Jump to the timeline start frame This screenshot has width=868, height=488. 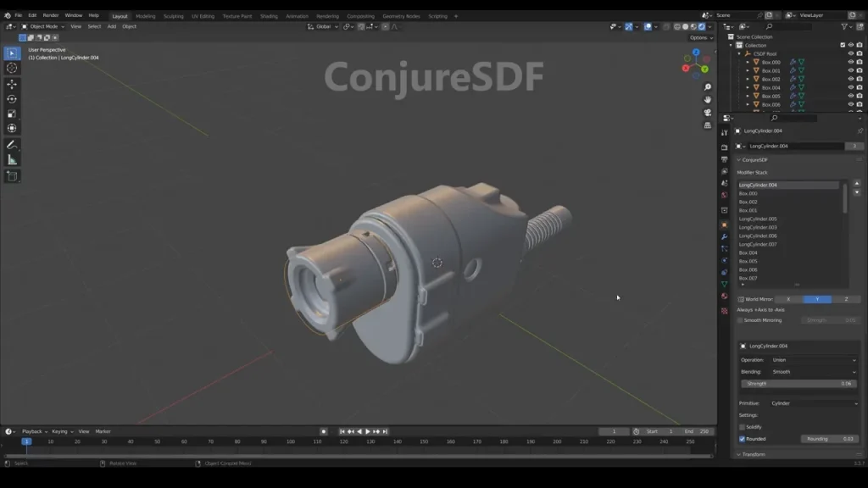point(342,431)
